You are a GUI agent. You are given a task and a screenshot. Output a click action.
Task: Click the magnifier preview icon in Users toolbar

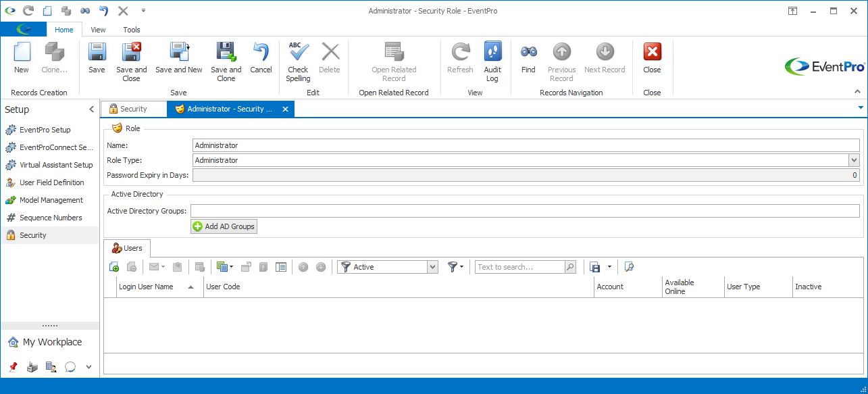click(629, 267)
